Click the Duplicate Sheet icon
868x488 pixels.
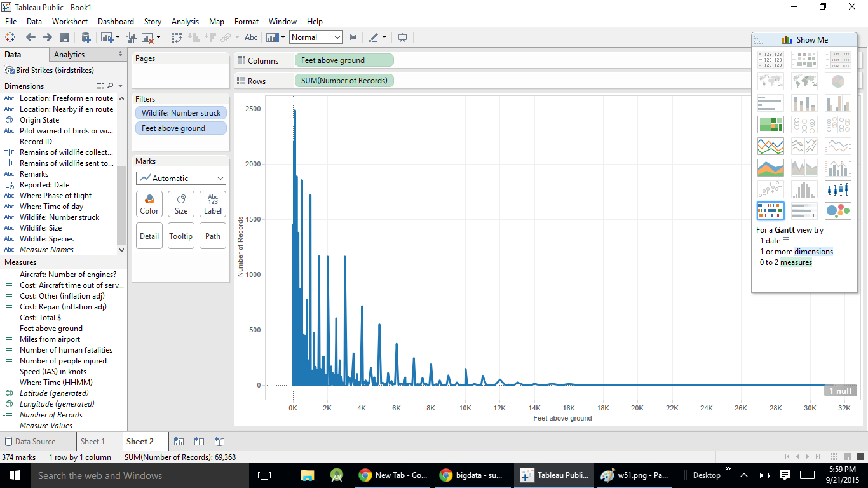click(x=132, y=37)
